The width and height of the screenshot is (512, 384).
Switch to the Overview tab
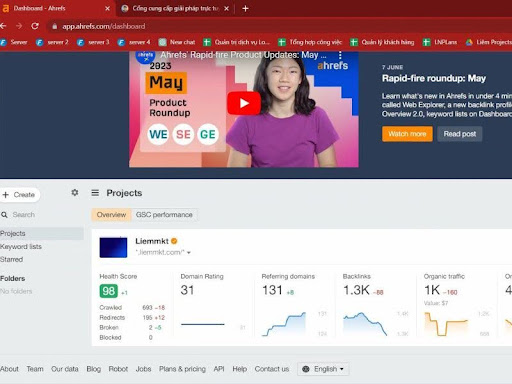[111, 215]
